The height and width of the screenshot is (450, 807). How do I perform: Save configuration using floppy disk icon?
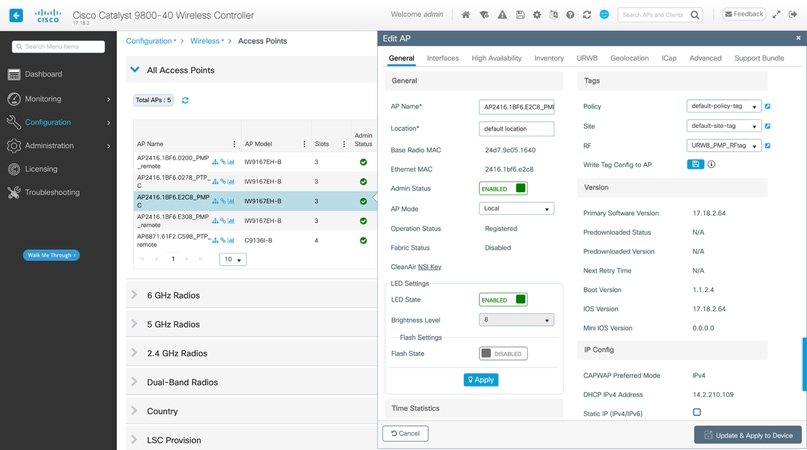pyautogui.click(x=520, y=15)
